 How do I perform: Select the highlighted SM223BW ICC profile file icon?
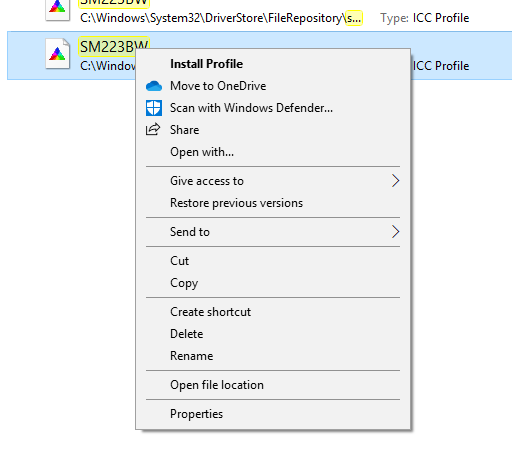tap(58, 54)
